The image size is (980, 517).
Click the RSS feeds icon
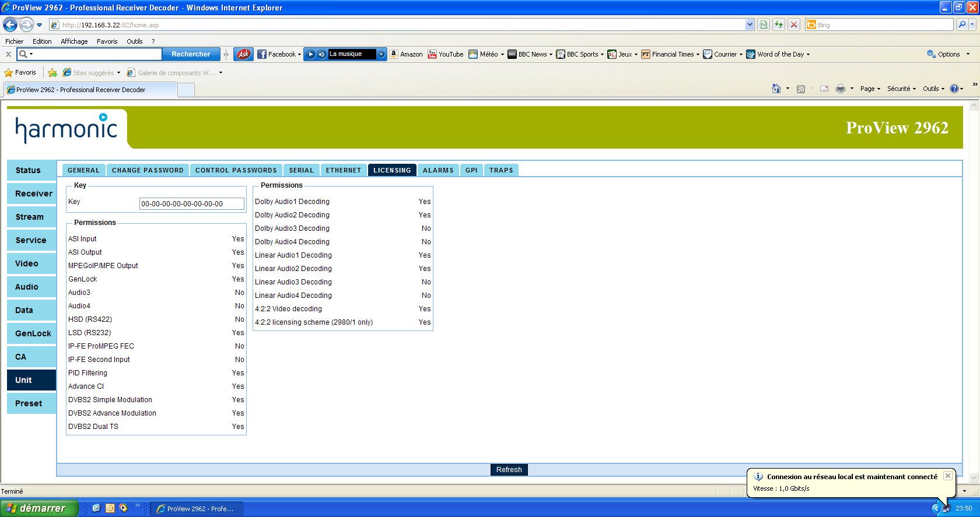tap(801, 89)
